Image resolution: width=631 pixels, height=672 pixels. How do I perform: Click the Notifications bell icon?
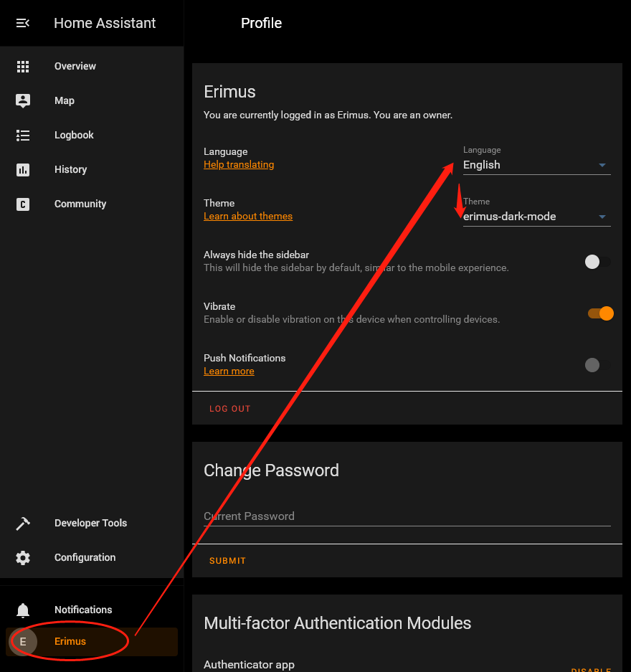23,610
